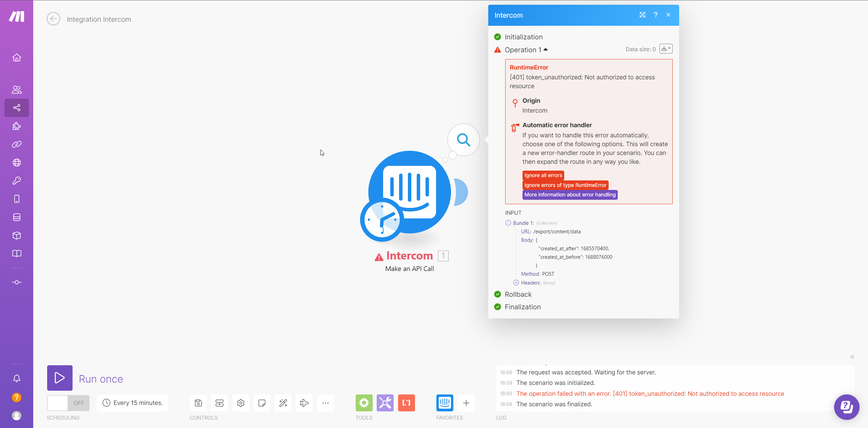Screen dimensions: 868x428
Task: Click the magnifier execution bubble
Action: click(463, 139)
